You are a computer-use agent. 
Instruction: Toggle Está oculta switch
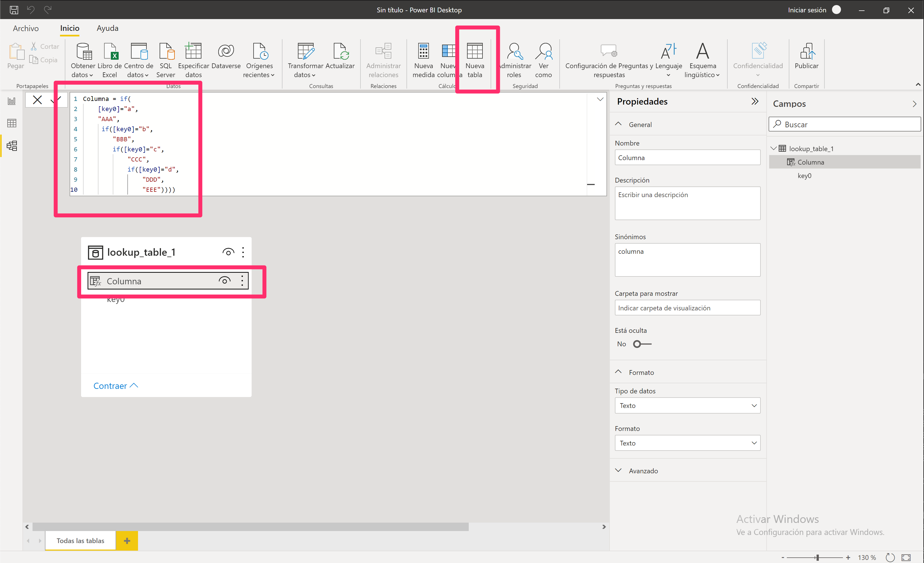pyautogui.click(x=642, y=344)
